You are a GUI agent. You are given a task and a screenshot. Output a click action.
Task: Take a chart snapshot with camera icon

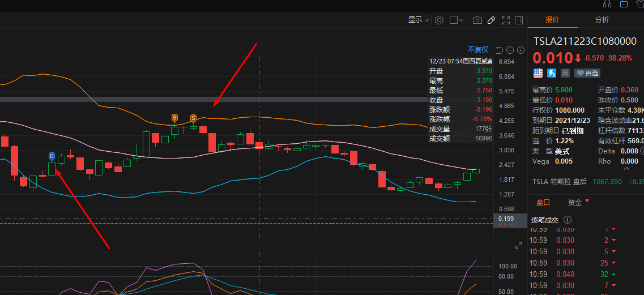[477, 20]
